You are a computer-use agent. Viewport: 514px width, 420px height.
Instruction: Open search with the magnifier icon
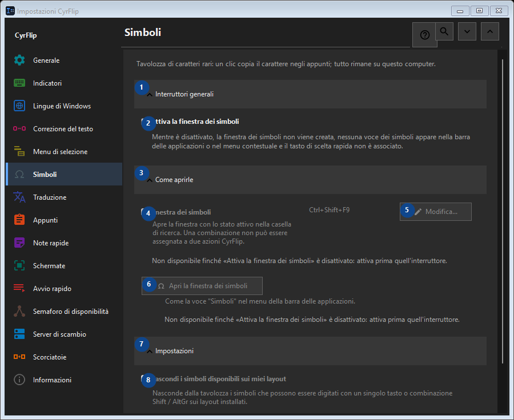tap(444, 31)
